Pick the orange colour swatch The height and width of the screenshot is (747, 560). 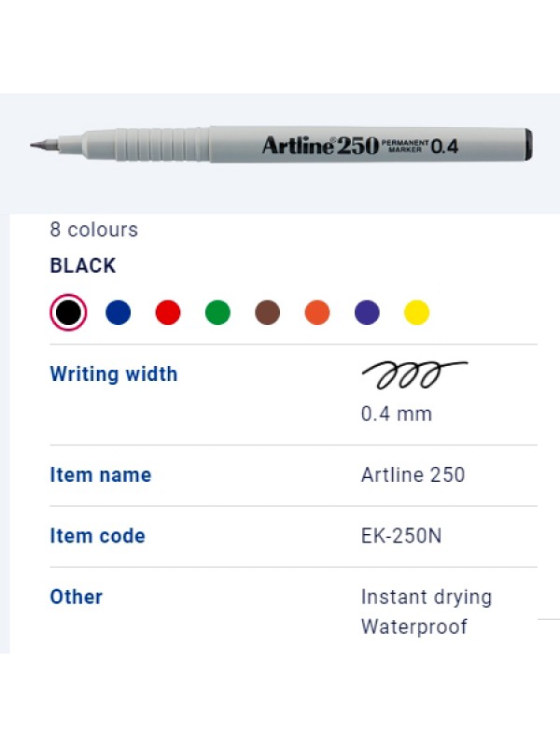tap(317, 313)
